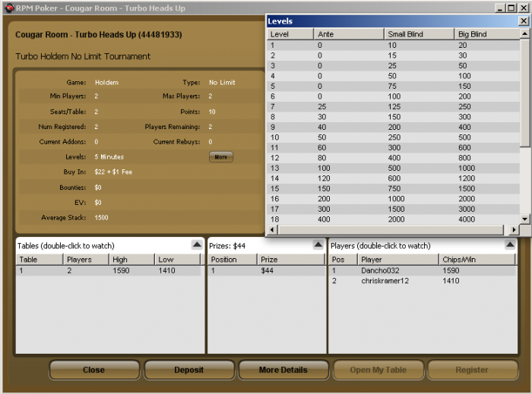The height and width of the screenshot is (394, 532).
Task: Sort Levels by the Level column header
Action: tap(290, 34)
